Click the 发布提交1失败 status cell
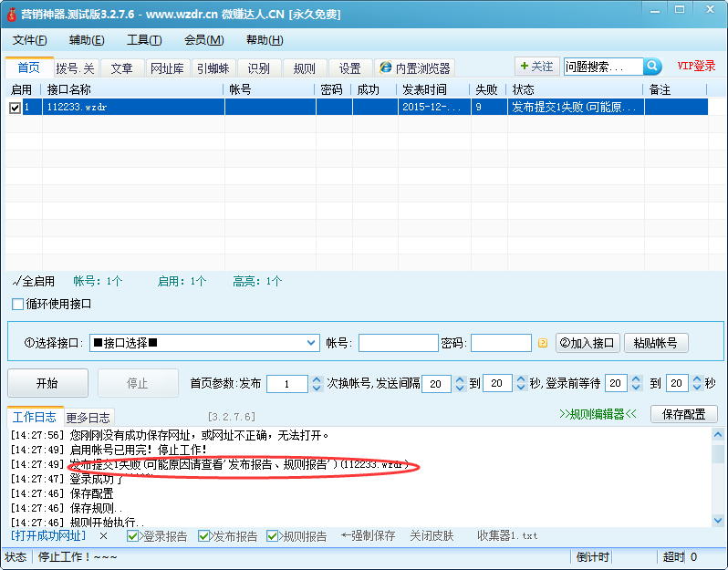This screenshot has height=570, width=728. [x=576, y=107]
